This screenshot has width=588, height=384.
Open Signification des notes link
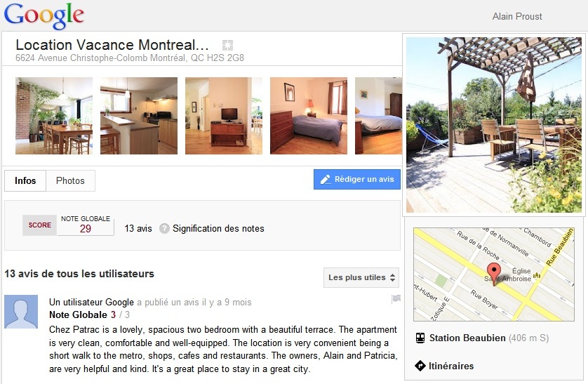point(218,228)
